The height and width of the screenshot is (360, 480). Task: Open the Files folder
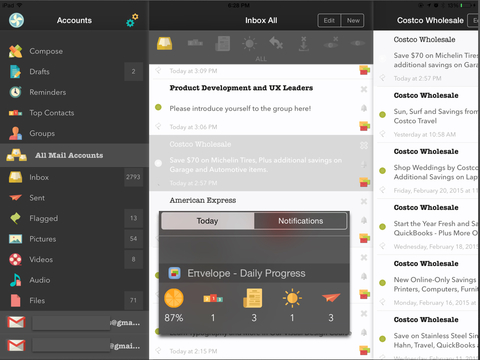tap(74, 300)
